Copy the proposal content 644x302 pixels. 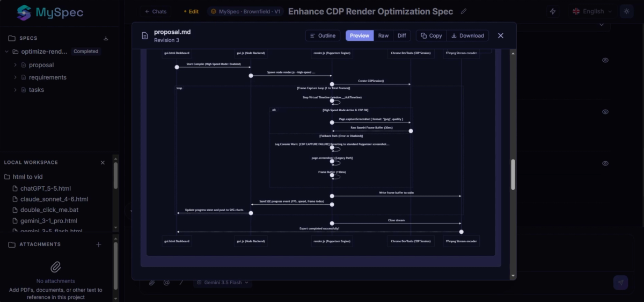tap(431, 35)
